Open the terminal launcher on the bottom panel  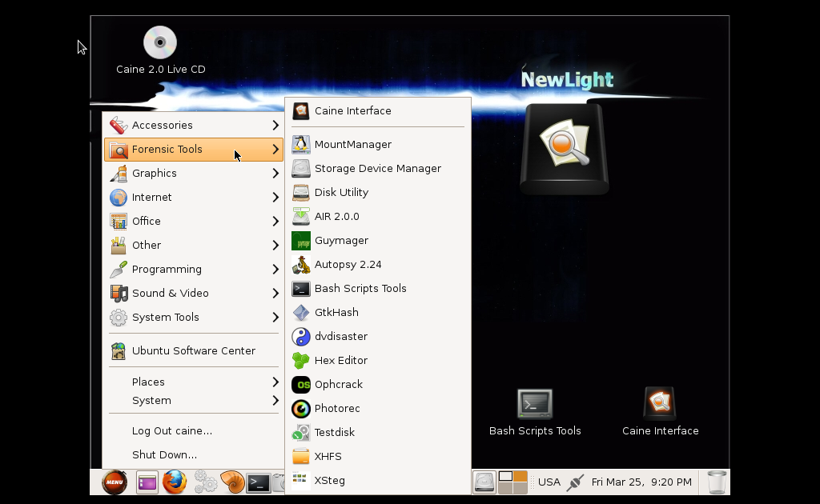259,483
